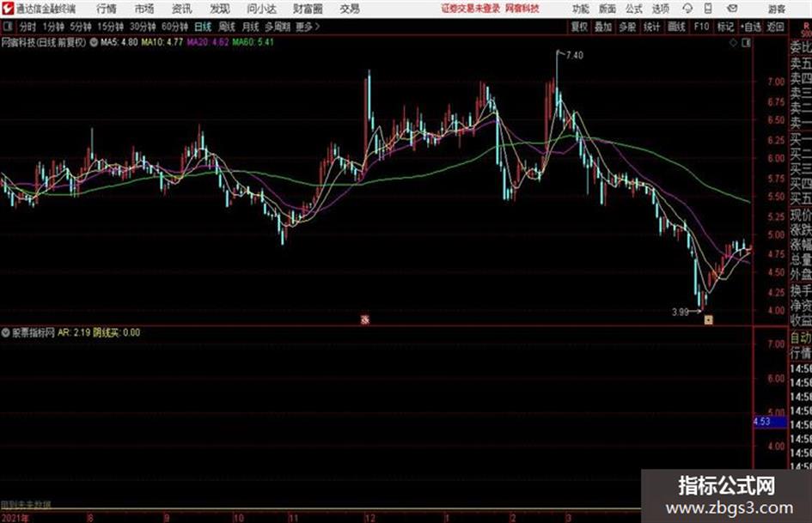Switch to 5分钟 period tab
Screen dimensions: 812x523
81,27
